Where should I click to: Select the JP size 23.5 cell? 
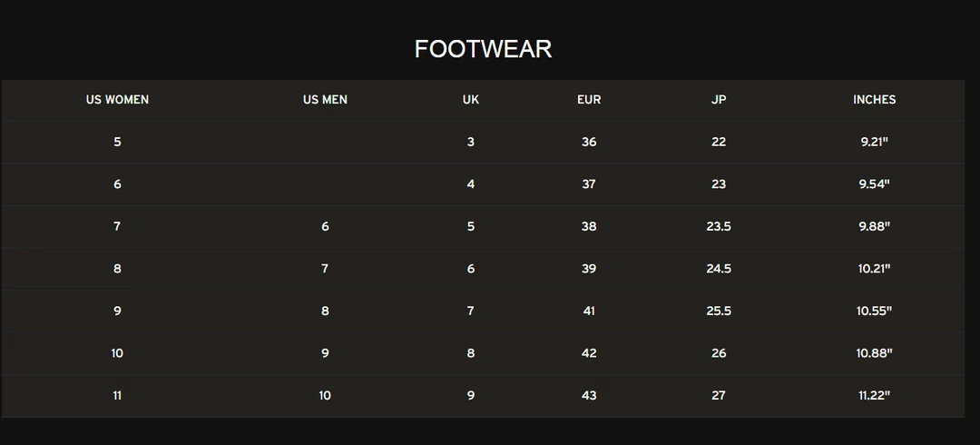click(x=719, y=226)
